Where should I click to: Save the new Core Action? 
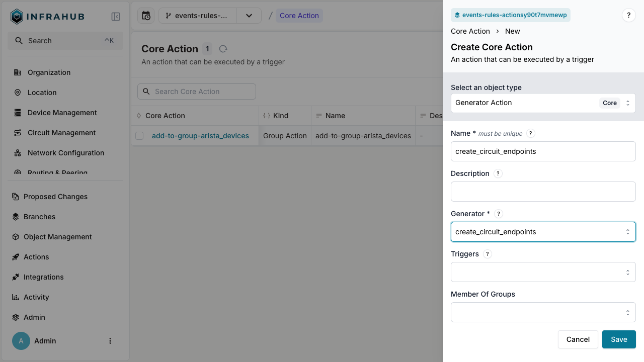(618, 339)
